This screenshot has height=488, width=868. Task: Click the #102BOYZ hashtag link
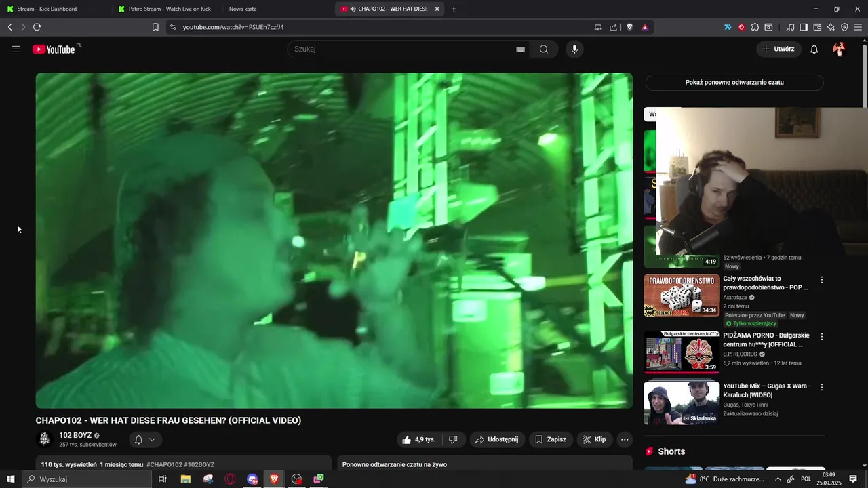pos(199,465)
